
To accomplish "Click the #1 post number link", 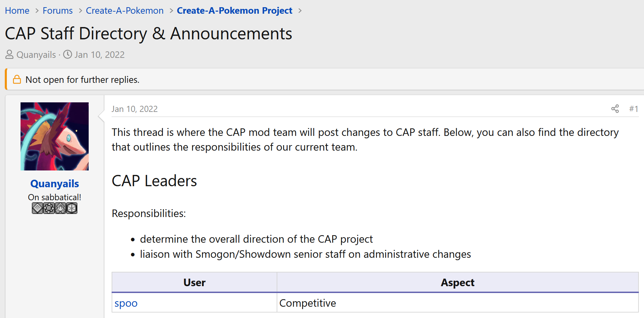I will click(x=634, y=109).
